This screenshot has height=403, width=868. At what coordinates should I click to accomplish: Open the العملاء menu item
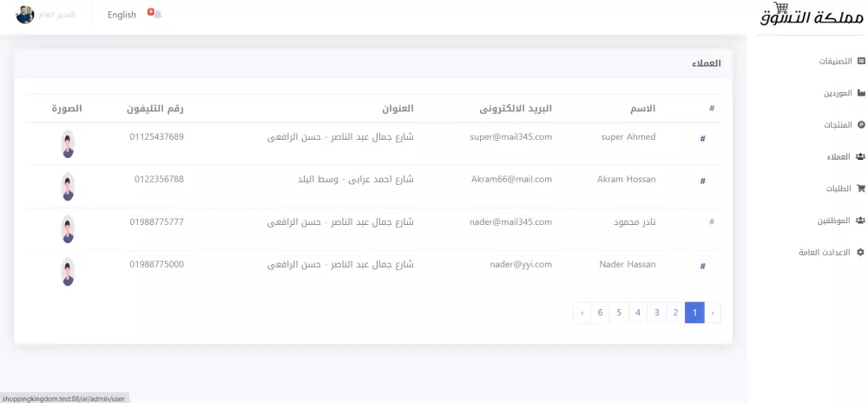(839, 156)
